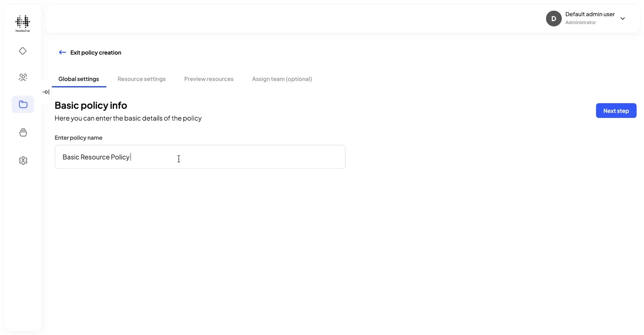Select the Basic Resource Policy text box
The height and width of the screenshot is (335, 644).
coord(200,157)
